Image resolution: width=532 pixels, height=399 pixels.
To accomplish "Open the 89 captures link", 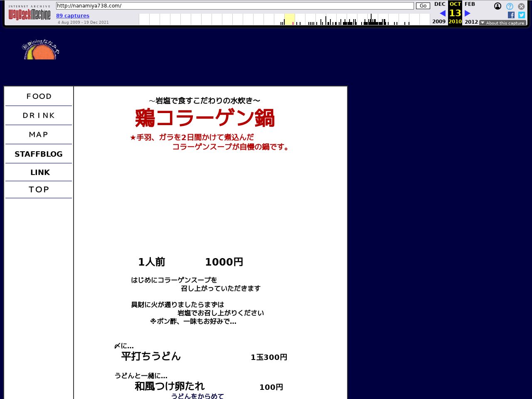I will tap(73, 16).
